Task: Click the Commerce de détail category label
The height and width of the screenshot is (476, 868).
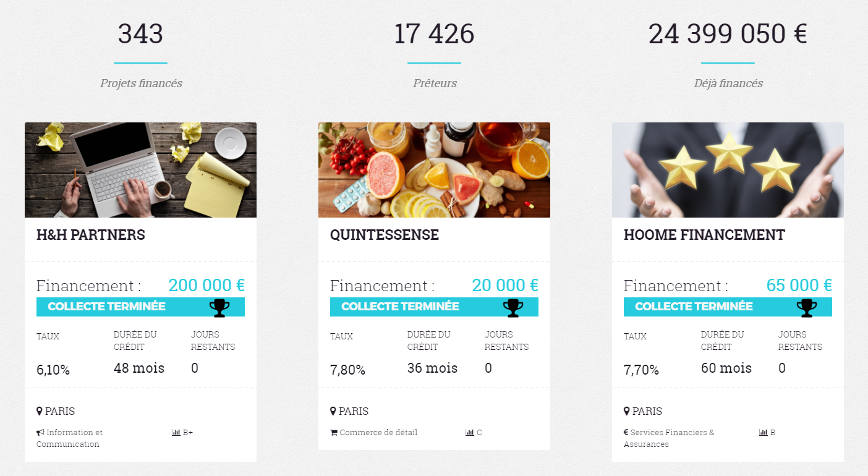Action: click(378, 433)
